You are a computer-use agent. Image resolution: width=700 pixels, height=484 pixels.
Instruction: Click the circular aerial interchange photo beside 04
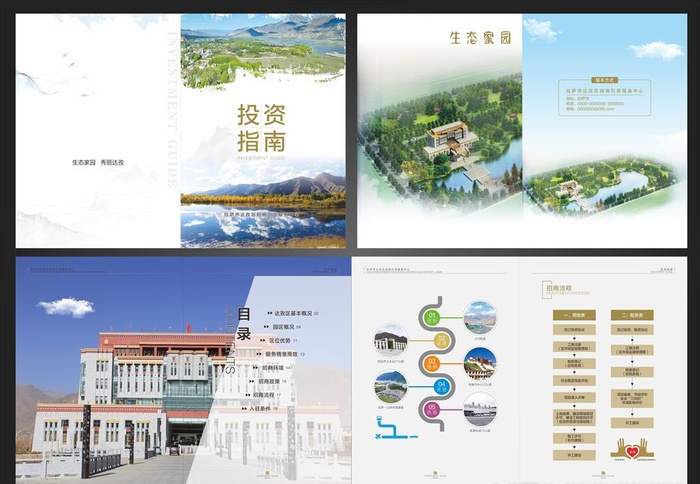(x=391, y=387)
